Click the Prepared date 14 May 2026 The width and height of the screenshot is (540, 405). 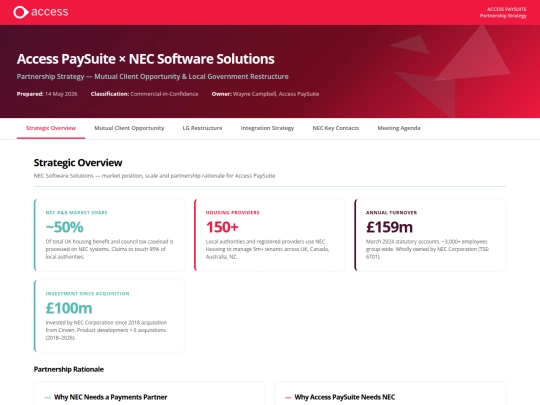pos(47,94)
